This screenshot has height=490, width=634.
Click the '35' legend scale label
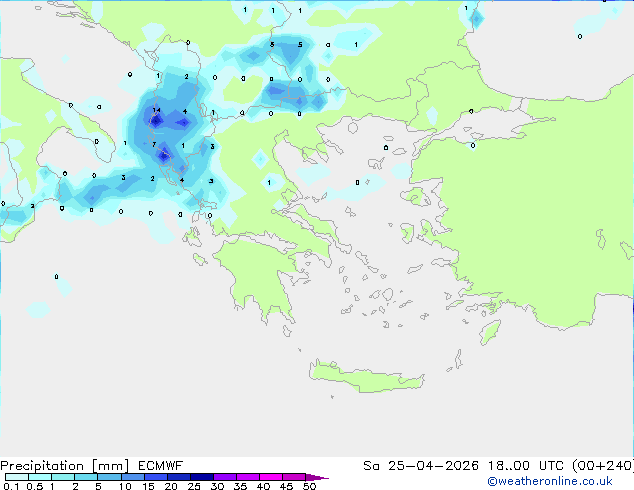240,486
